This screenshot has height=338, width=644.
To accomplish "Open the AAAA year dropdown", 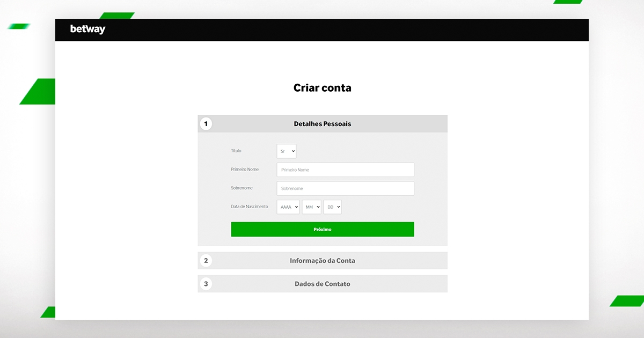I will click(288, 207).
